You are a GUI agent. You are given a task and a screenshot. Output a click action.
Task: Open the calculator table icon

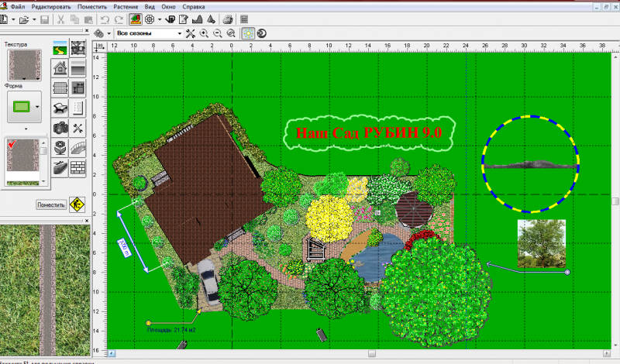pyautogui.click(x=244, y=19)
